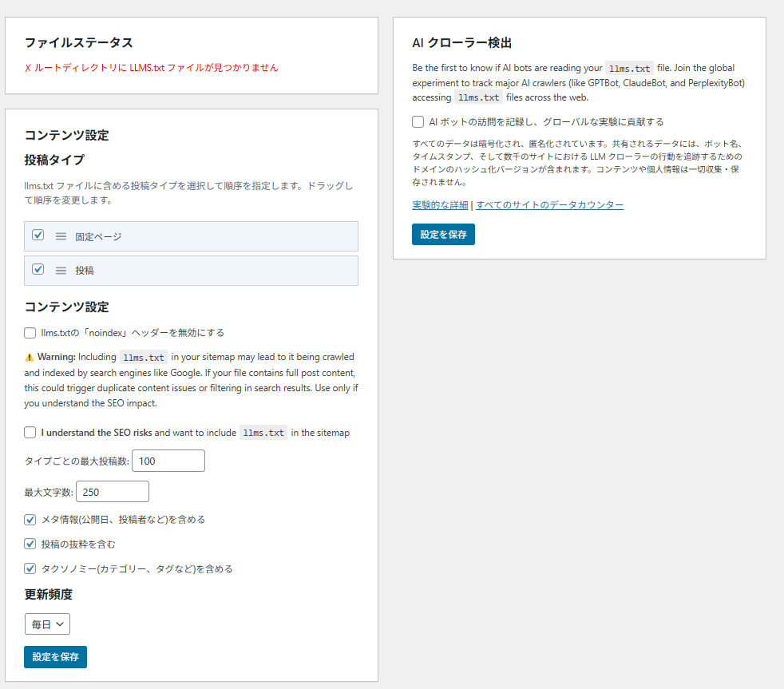Screen dimensions: 784x689
Task: Enable llms.txt noindex header disable option
Action: [x=30, y=333]
